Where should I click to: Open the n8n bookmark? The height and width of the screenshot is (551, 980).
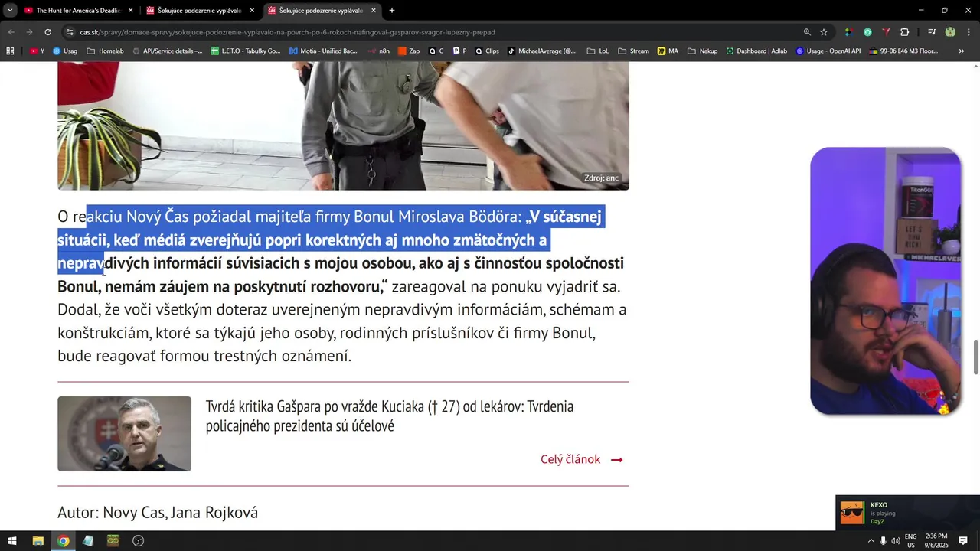379,51
